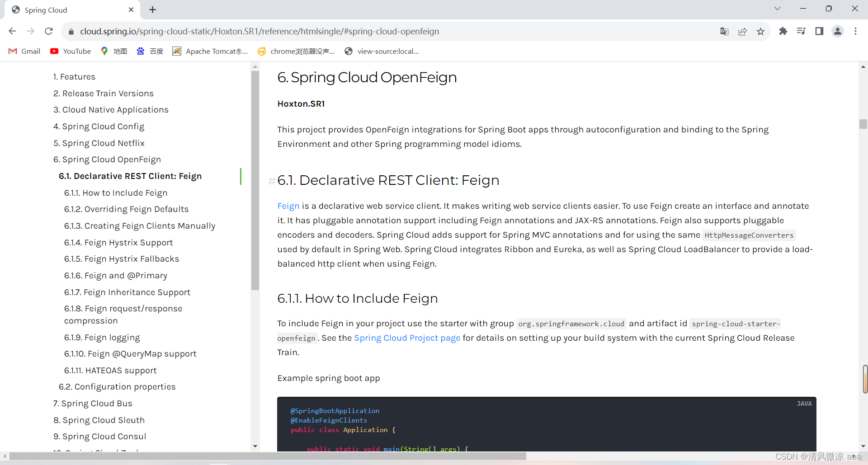
Task: Go to 7. Spring Cloud Bus
Action: pyautogui.click(x=93, y=404)
